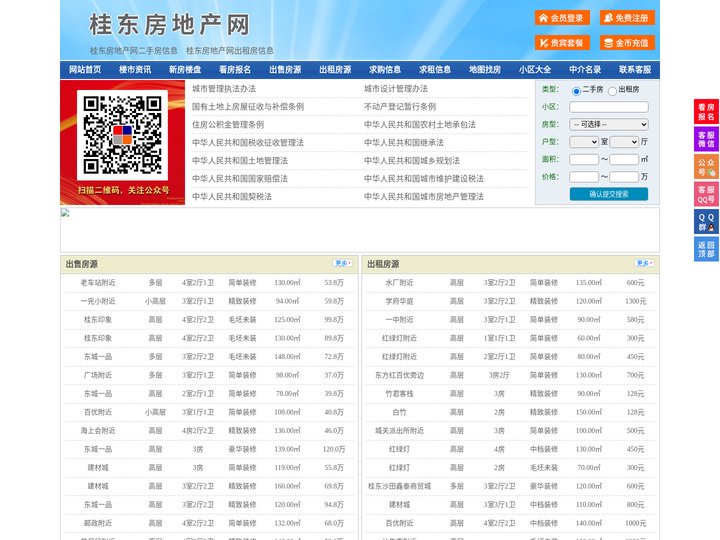
Task: Open the 老车站附近 sale listing
Action: coord(98,283)
